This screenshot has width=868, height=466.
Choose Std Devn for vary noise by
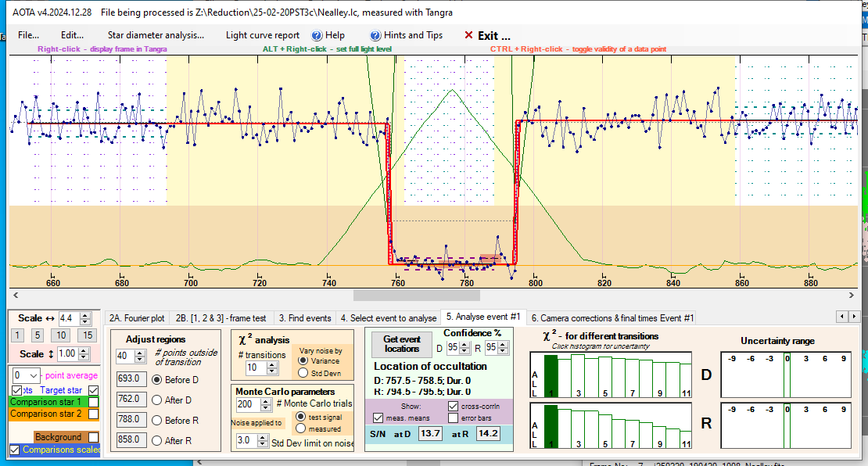click(303, 373)
